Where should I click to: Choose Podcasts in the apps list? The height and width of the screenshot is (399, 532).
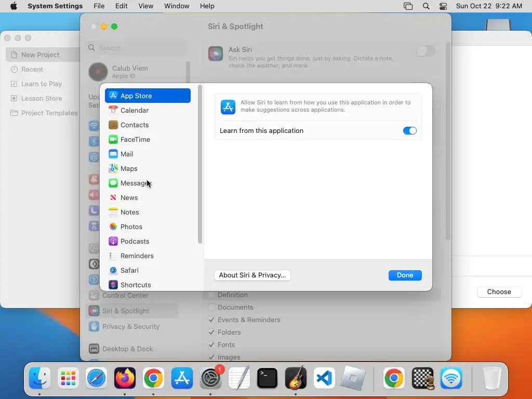(x=148, y=241)
